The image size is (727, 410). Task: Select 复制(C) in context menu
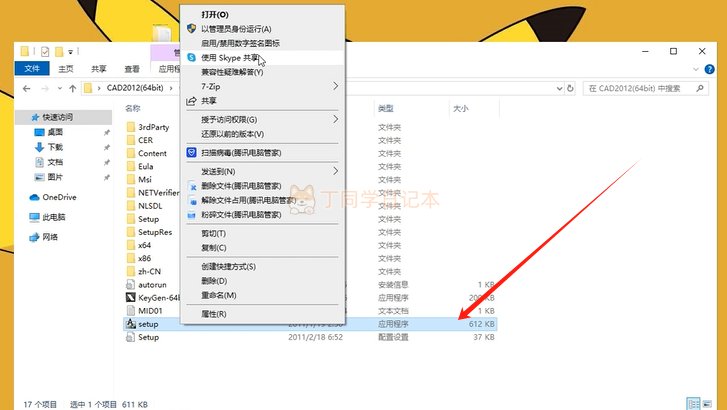click(x=262, y=248)
